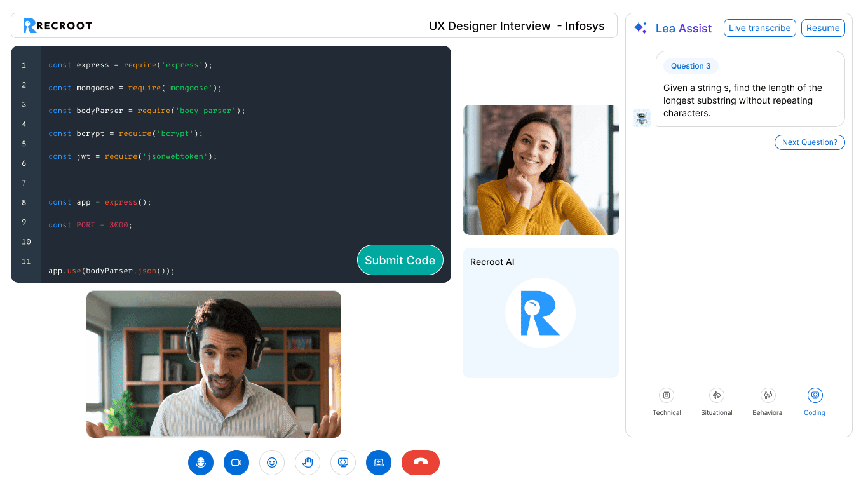Click the 'const PORT = 3000;' line

click(90, 225)
